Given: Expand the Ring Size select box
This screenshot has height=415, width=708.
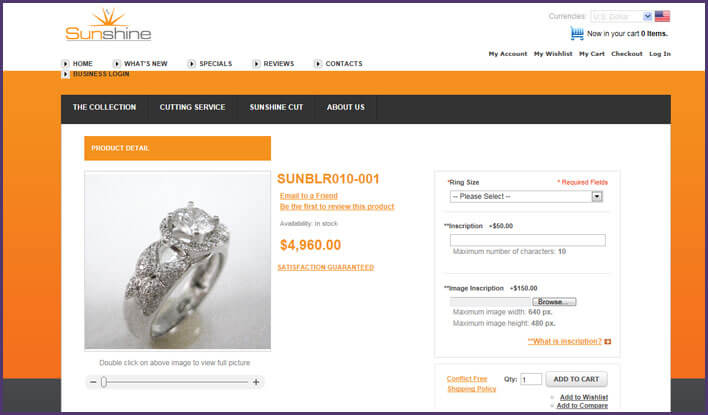Looking at the screenshot, I should tap(526, 196).
